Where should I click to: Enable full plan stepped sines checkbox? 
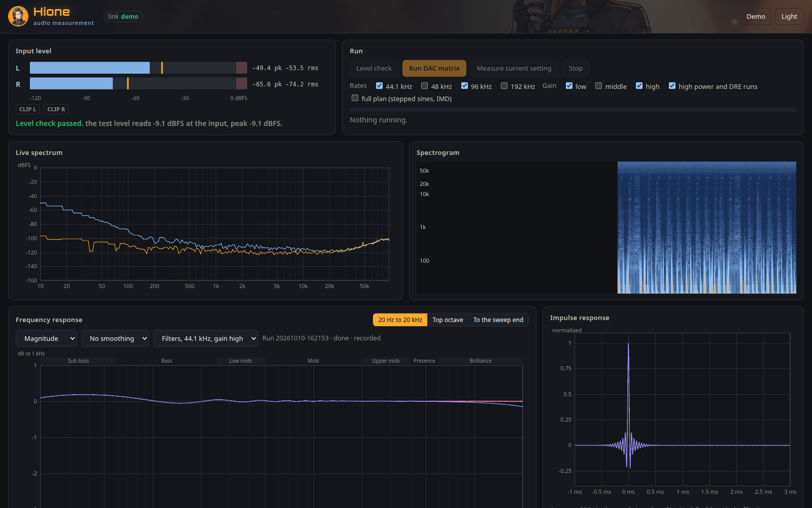[355, 98]
